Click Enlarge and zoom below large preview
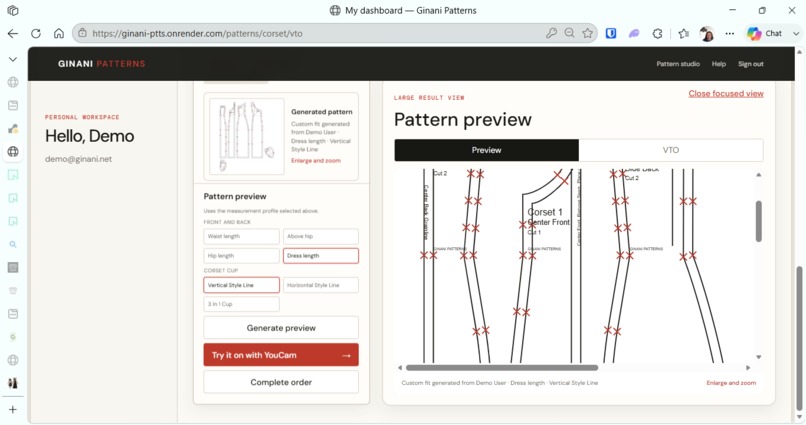 [731, 383]
